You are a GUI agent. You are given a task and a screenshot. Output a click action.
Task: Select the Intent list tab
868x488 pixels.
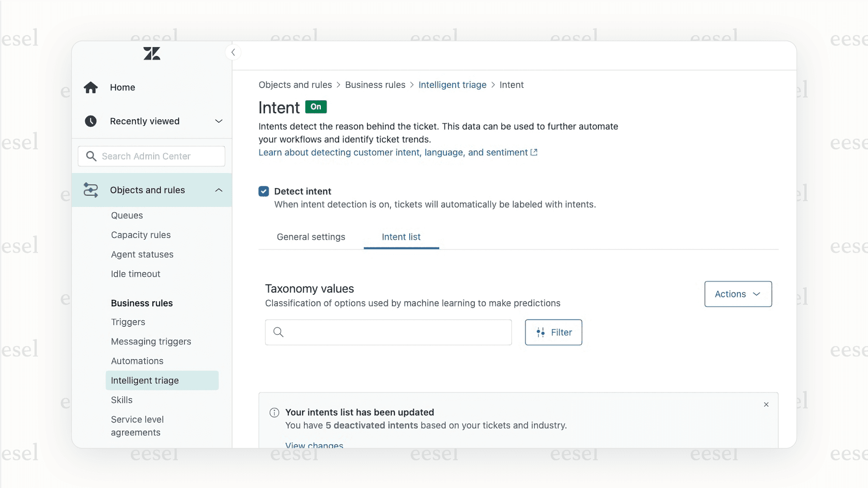pyautogui.click(x=401, y=237)
